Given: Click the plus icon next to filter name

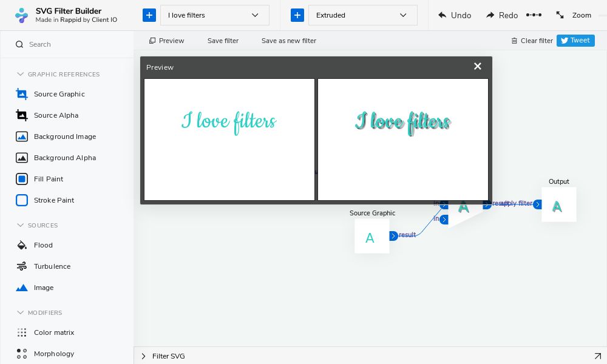Looking at the screenshot, I should click(x=149, y=15).
